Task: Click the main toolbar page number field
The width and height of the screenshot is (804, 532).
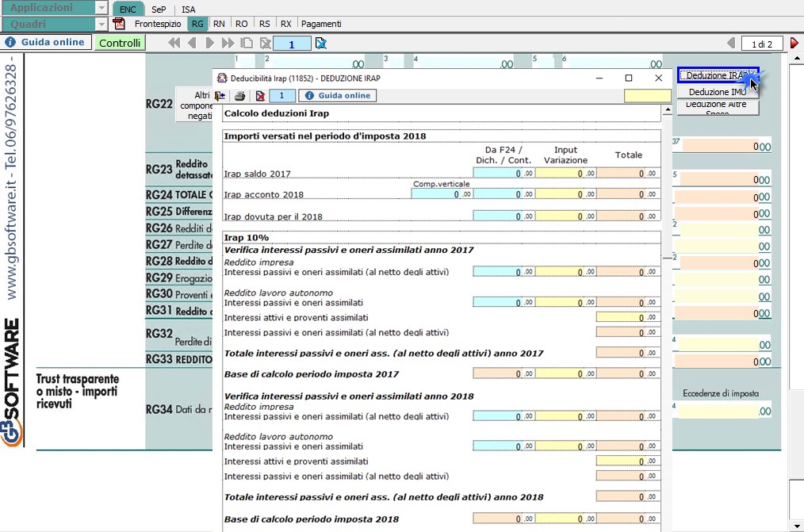Action: pos(292,44)
